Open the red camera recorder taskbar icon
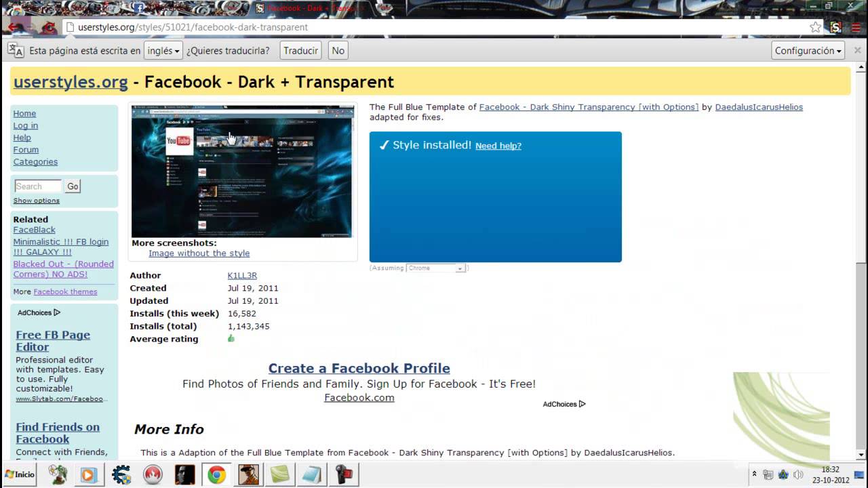This screenshot has width=868, height=488. [344, 475]
